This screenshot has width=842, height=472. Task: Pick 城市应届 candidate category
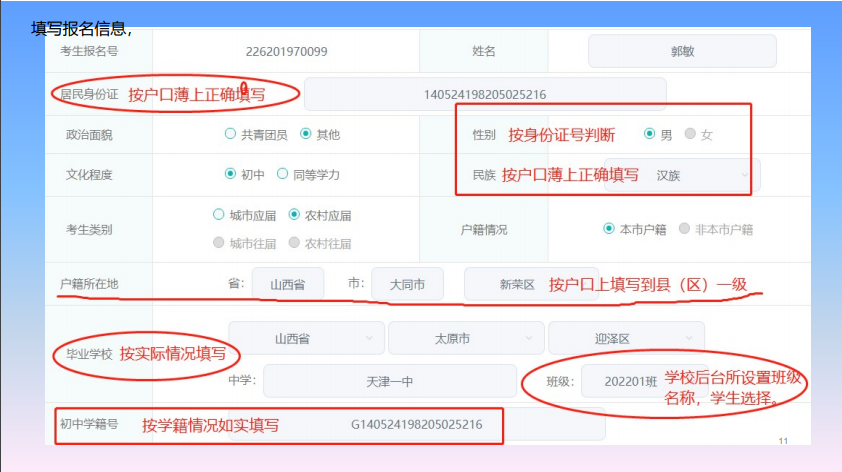219,215
